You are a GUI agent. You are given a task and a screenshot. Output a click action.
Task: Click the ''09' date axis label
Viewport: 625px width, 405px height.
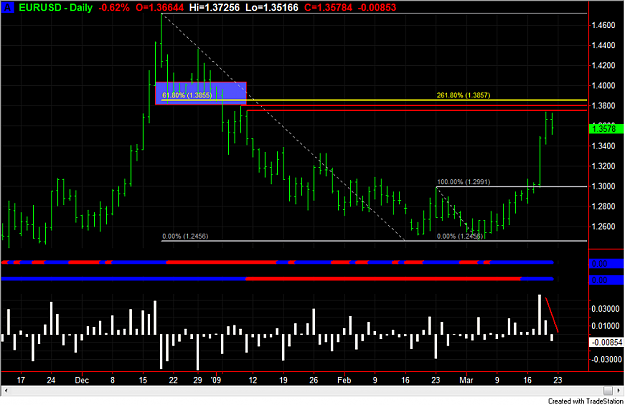[216, 380]
